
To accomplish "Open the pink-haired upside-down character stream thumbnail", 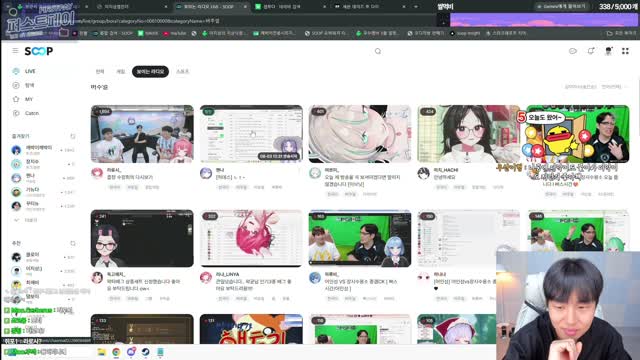I will pyautogui.click(x=251, y=238).
